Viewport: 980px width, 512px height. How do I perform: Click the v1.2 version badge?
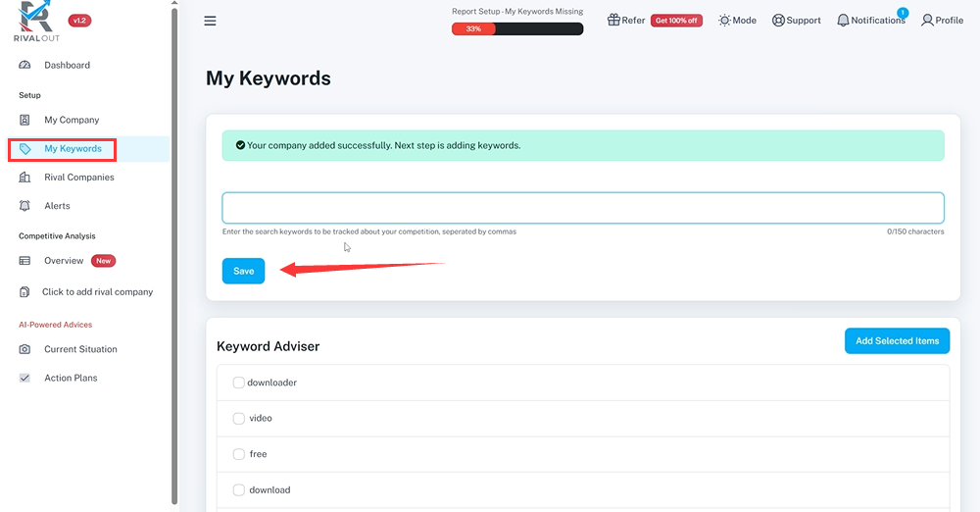click(79, 20)
